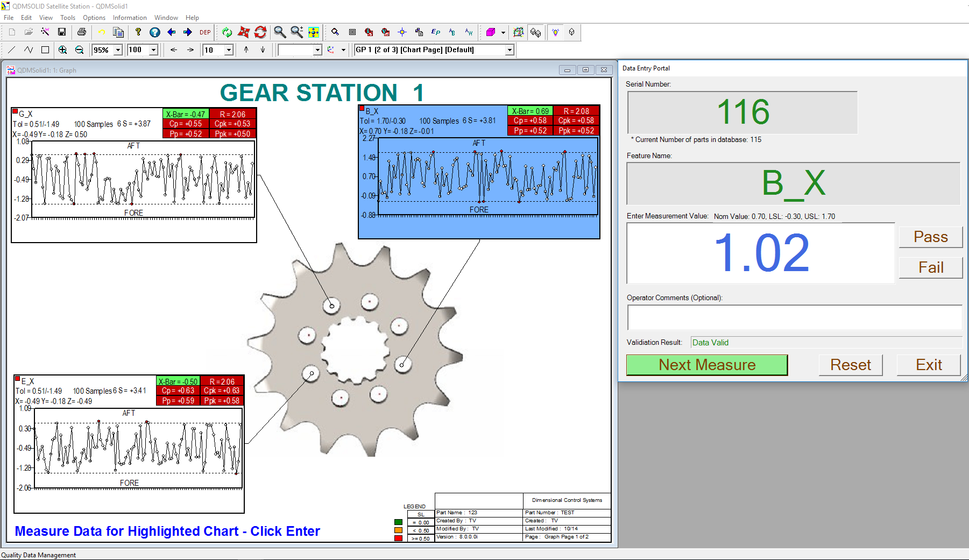969x560 pixels.
Task: Open the Tools menu
Action: [x=68, y=18]
